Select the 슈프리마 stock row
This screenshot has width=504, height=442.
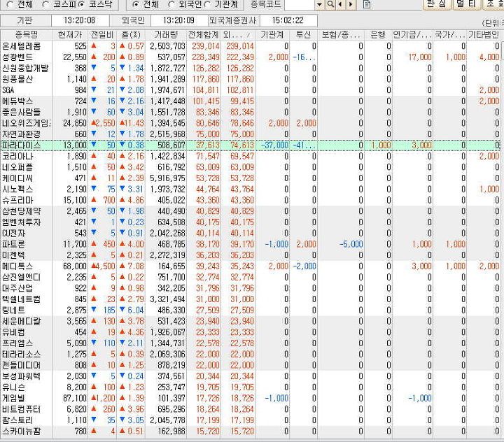click(251, 200)
